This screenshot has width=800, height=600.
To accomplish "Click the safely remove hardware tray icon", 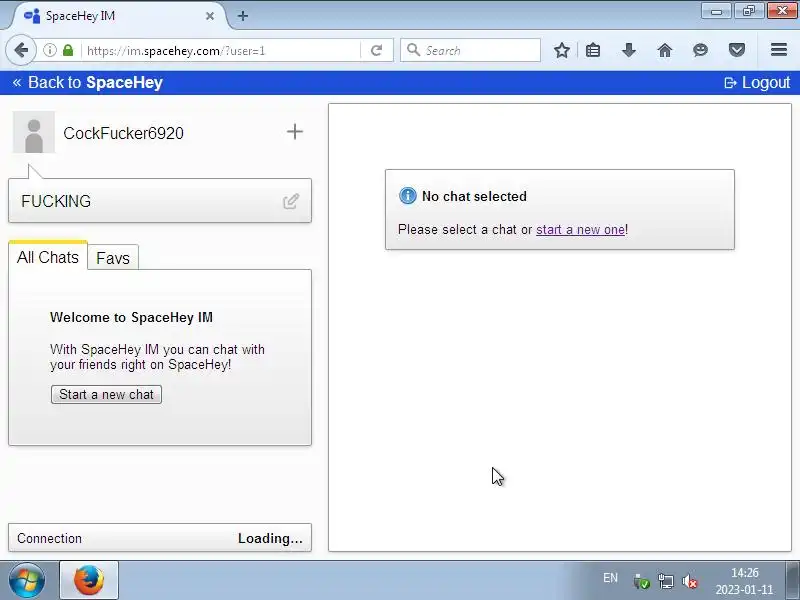I will click(x=641, y=581).
